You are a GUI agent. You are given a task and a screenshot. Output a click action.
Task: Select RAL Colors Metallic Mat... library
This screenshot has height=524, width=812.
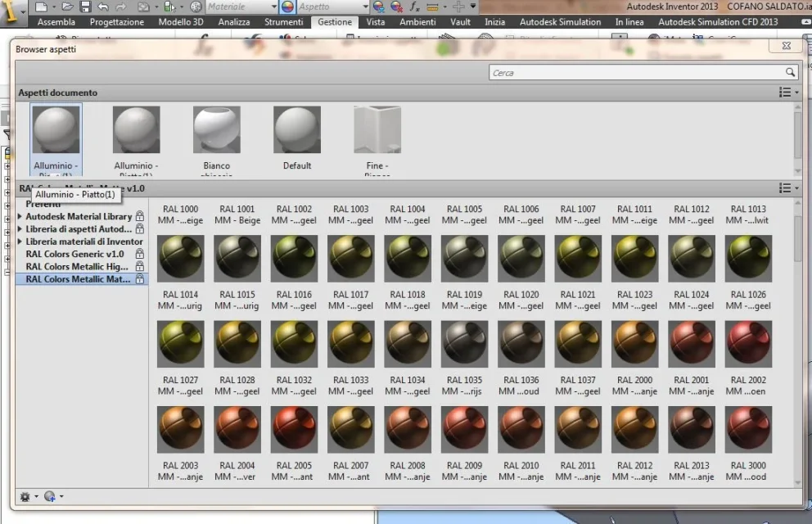pyautogui.click(x=82, y=279)
